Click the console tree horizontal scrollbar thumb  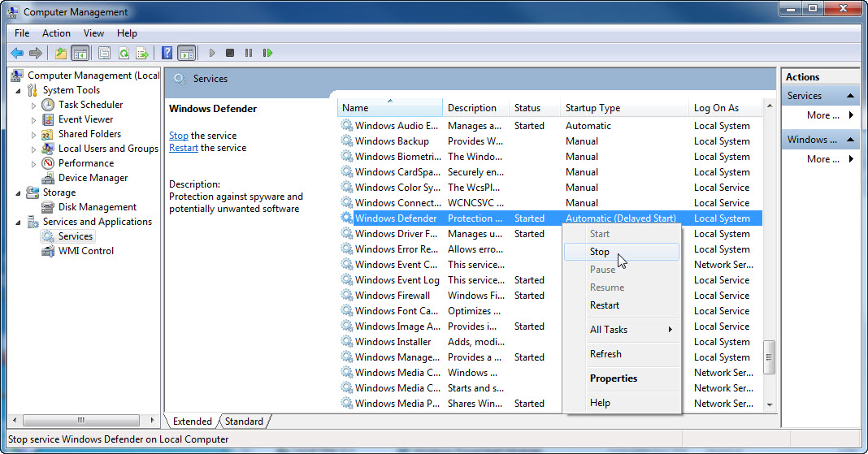[80, 420]
